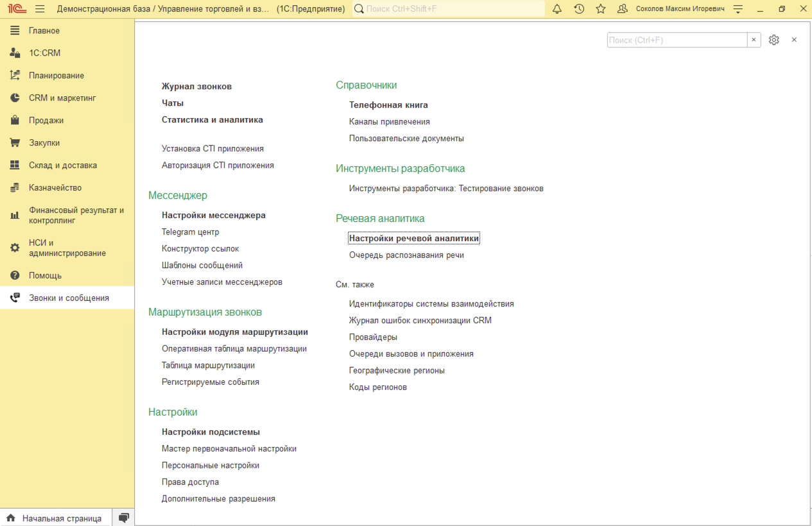Click the favorites star icon
This screenshot has width=812, height=526.
[x=601, y=9]
